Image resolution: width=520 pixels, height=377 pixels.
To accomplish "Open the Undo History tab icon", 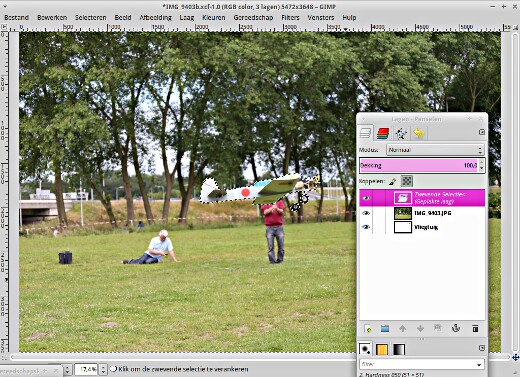I will pos(419,133).
